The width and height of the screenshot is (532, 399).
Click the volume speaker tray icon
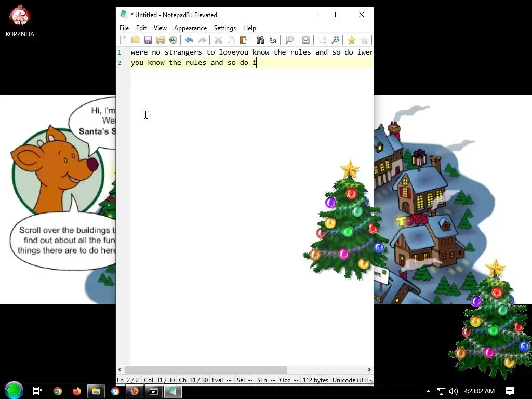453,391
